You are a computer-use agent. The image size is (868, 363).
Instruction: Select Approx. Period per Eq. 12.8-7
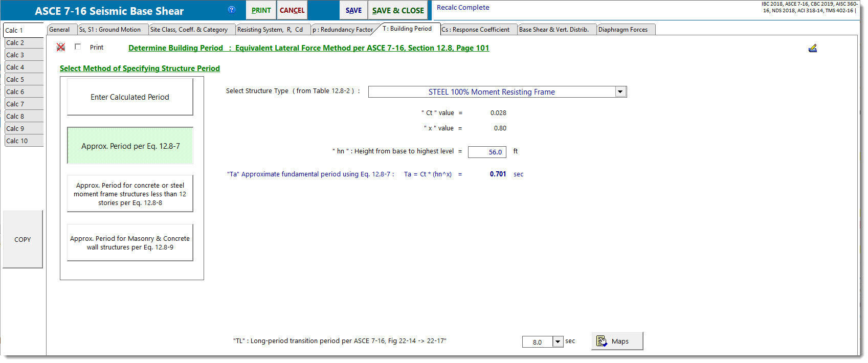click(x=130, y=146)
